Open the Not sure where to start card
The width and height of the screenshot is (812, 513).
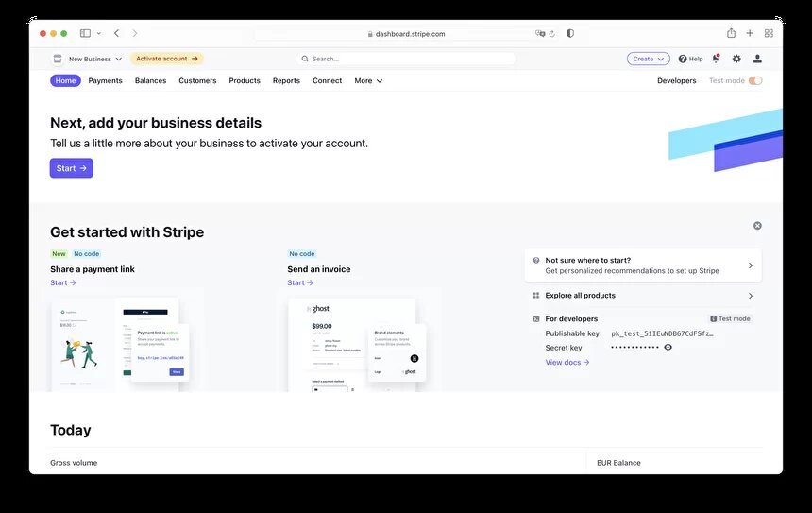coord(643,265)
